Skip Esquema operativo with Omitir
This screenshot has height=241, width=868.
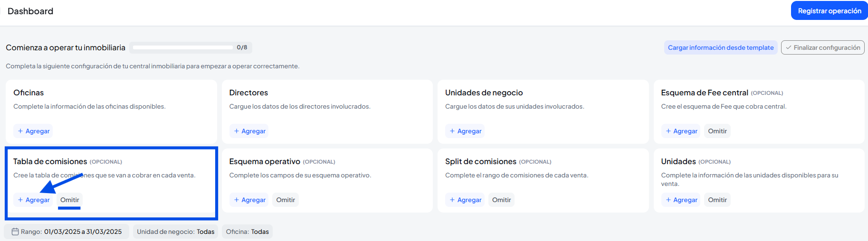286,200
